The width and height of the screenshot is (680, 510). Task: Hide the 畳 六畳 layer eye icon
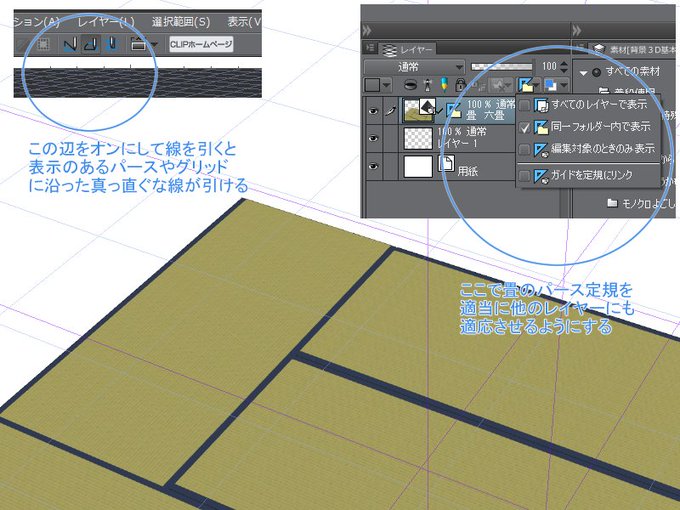(373, 111)
